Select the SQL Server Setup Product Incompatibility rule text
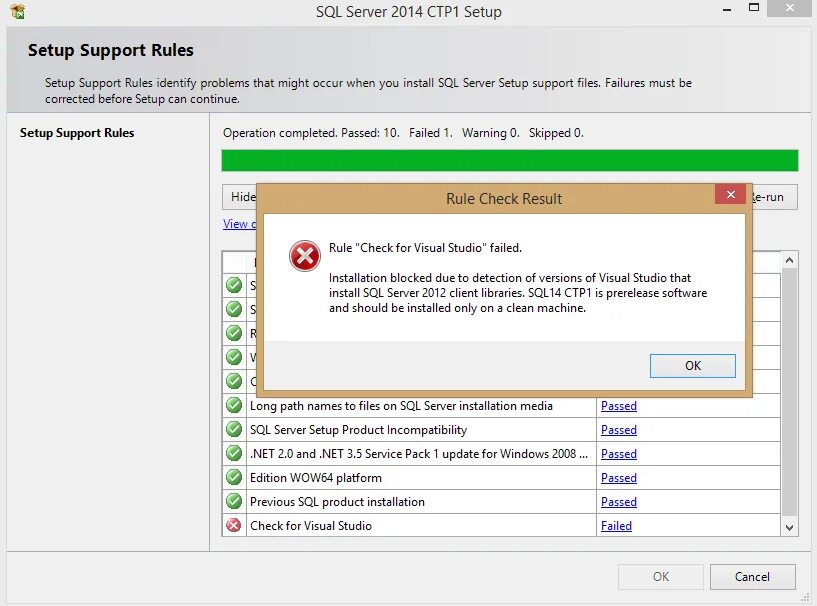Viewport: 817px width, 606px height. [x=358, y=430]
